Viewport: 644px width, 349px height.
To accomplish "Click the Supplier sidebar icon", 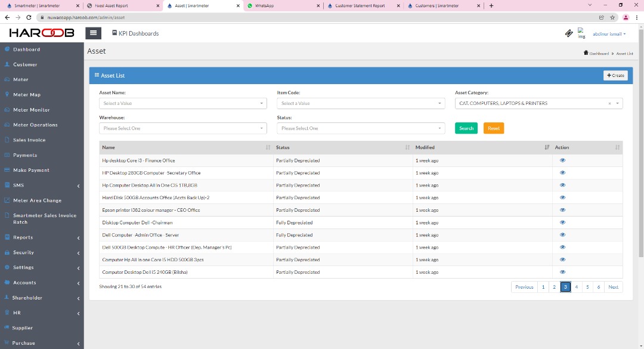I will [7, 328].
